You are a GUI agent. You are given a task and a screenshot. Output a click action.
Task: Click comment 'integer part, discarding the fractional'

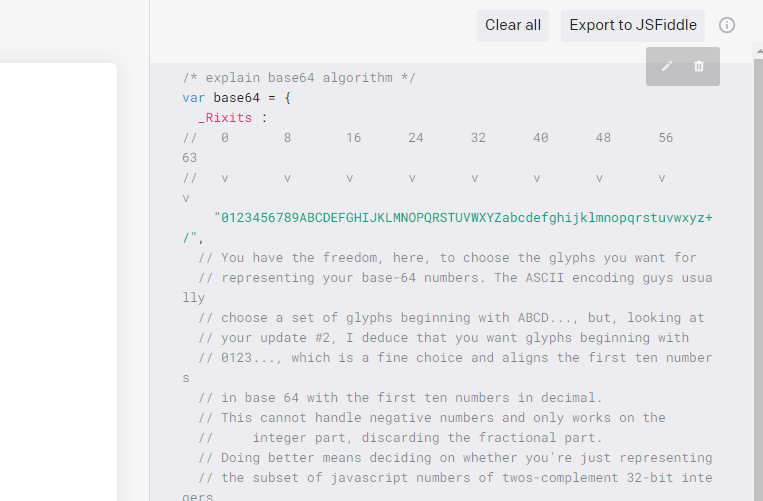pos(400,438)
